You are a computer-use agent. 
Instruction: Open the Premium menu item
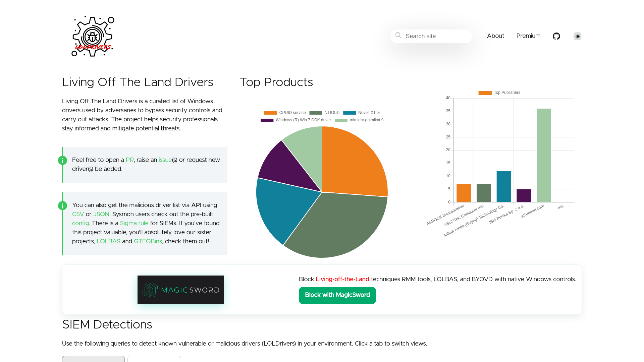tap(528, 36)
